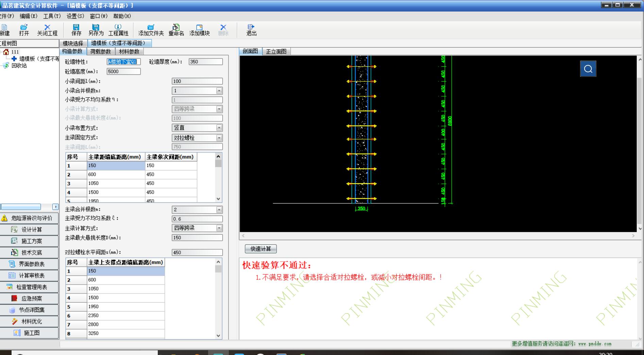Click horizontal scrollbar under drawing view
This screenshot has width=644, height=355.
438,236
